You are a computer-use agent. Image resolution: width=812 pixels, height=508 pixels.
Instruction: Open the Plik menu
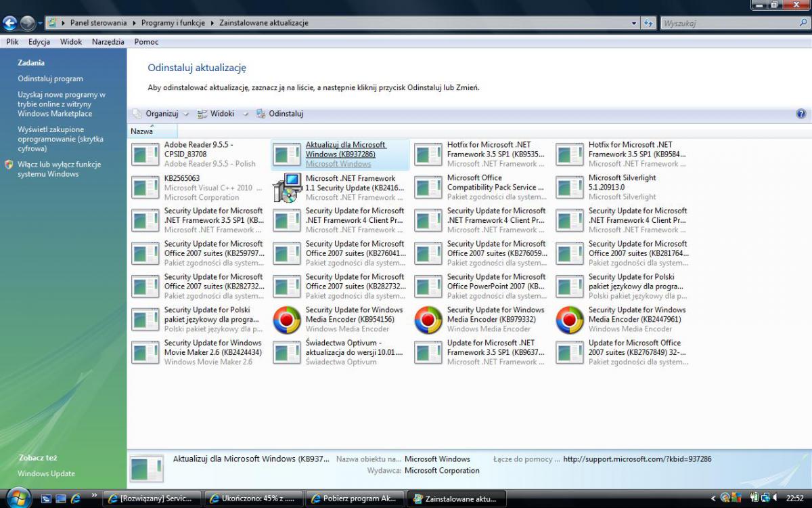[12, 42]
